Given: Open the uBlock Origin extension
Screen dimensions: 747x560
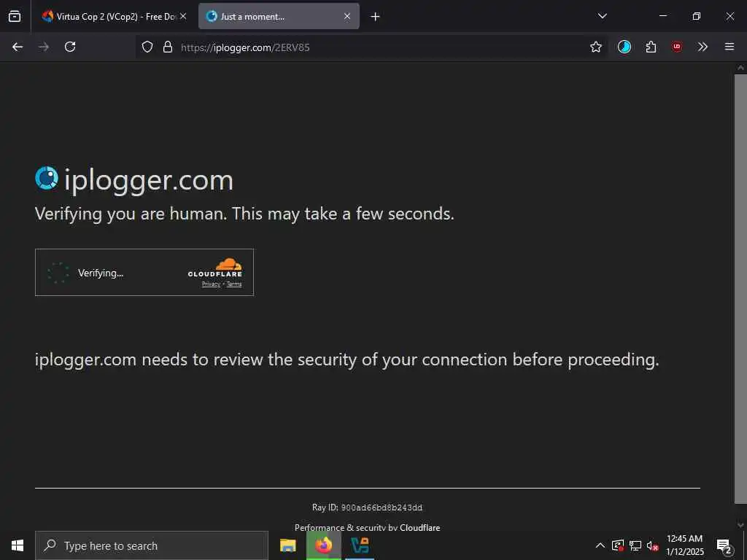Looking at the screenshot, I should tap(677, 47).
